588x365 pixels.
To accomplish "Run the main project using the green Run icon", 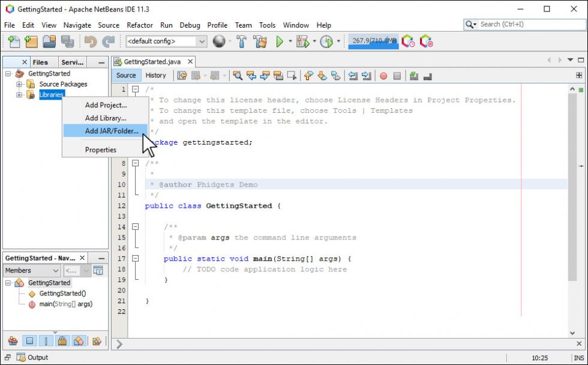I will pos(280,41).
